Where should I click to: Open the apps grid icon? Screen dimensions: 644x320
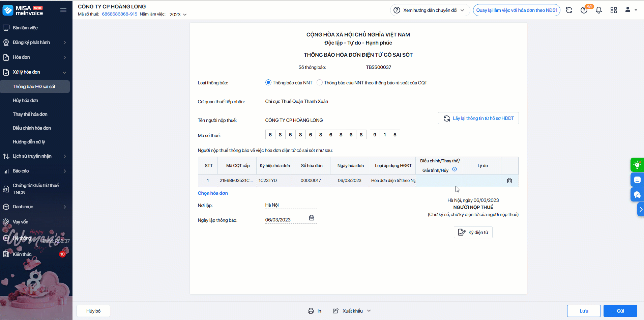614,10
